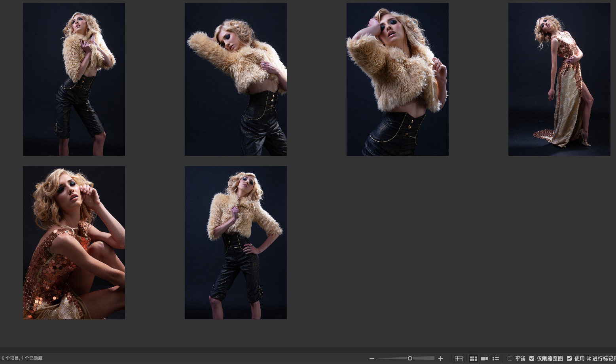Enable the 平铺 checkbox
This screenshot has height=364, width=616.
click(510, 358)
